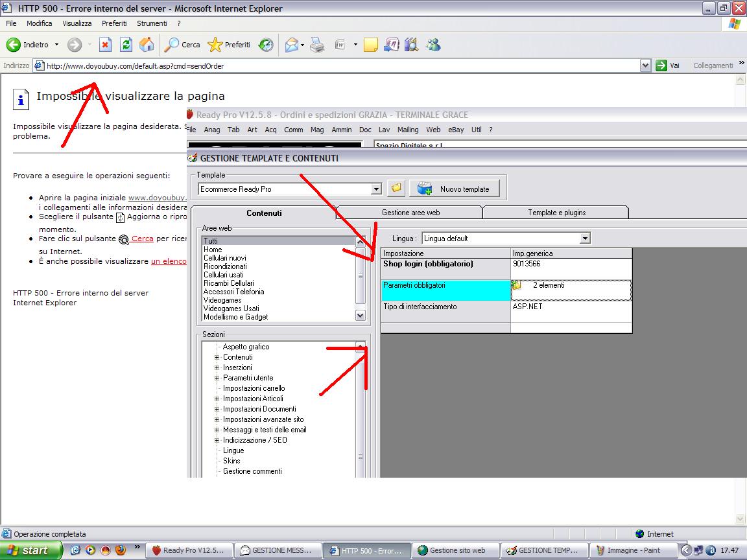Click the page icon in the address bar
The width and height of the screenshot is (747, 560).
point(40,65)
